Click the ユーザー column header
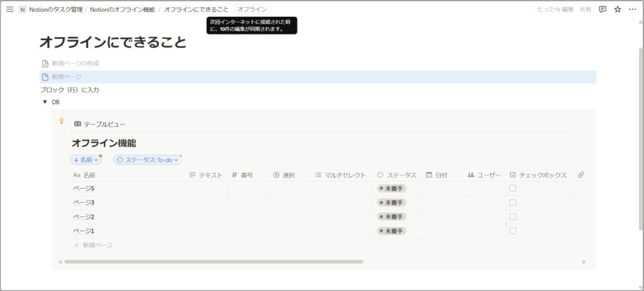This screenshot has height=291, width=644. click(485, 175)
